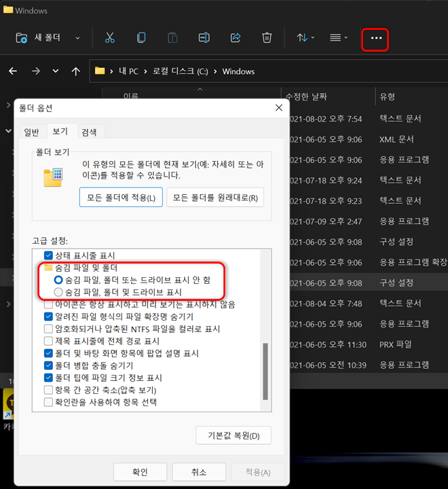Expand chevron after 내 PC in path
Image resolution: width=448 pixels, height=489 pixels.
coord(145,72)
